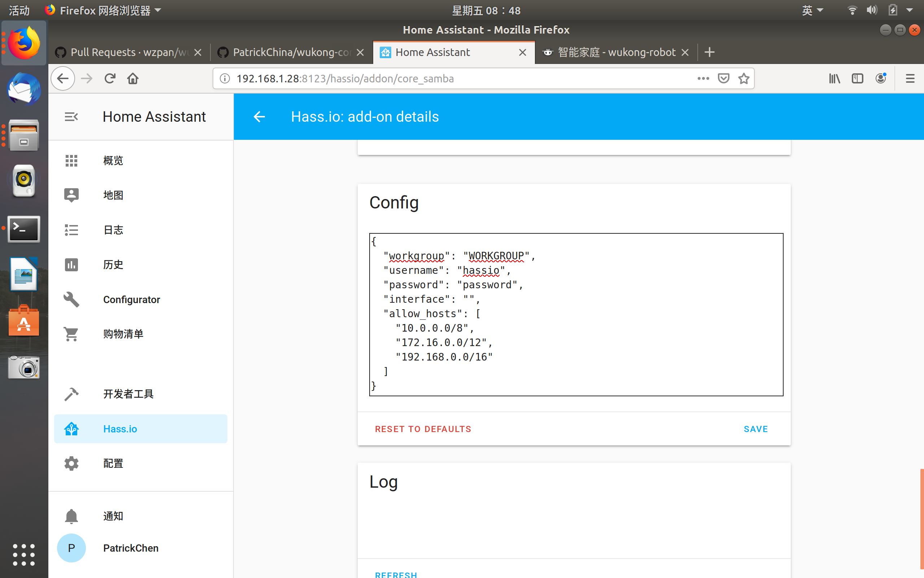
Task: Open the 地图 map icon
Action: click(x=71, y=195)
